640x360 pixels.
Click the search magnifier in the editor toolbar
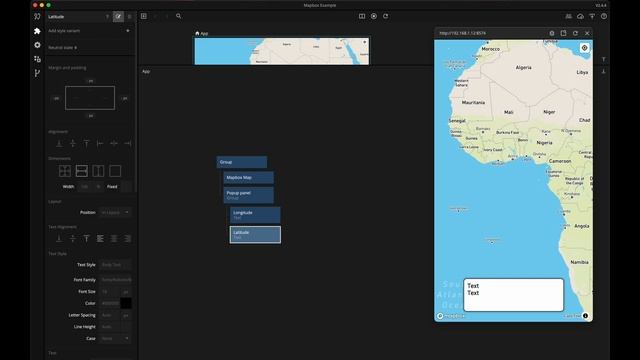tap(178, 16)
